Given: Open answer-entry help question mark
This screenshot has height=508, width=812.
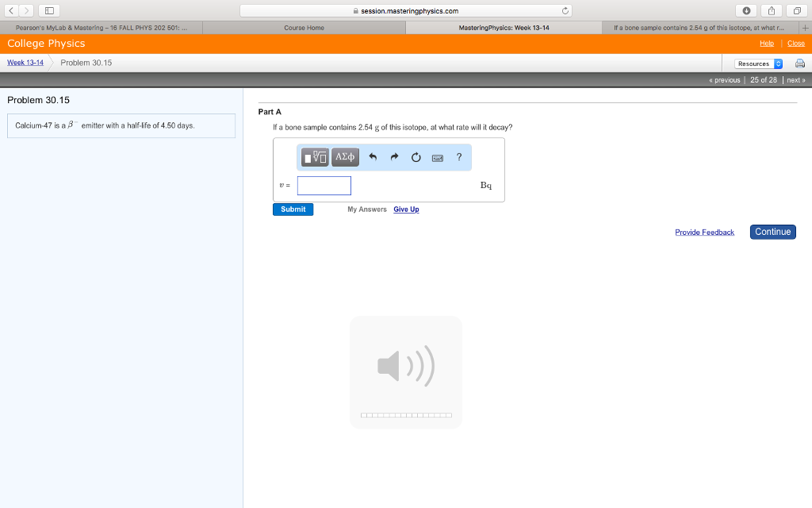Looking at the screenshot, I should click(459, 157).
